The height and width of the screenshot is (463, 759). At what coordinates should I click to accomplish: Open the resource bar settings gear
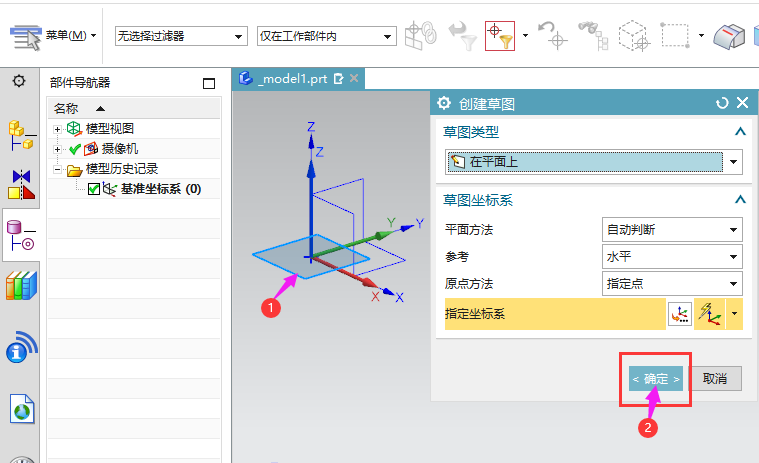[19, 81]
